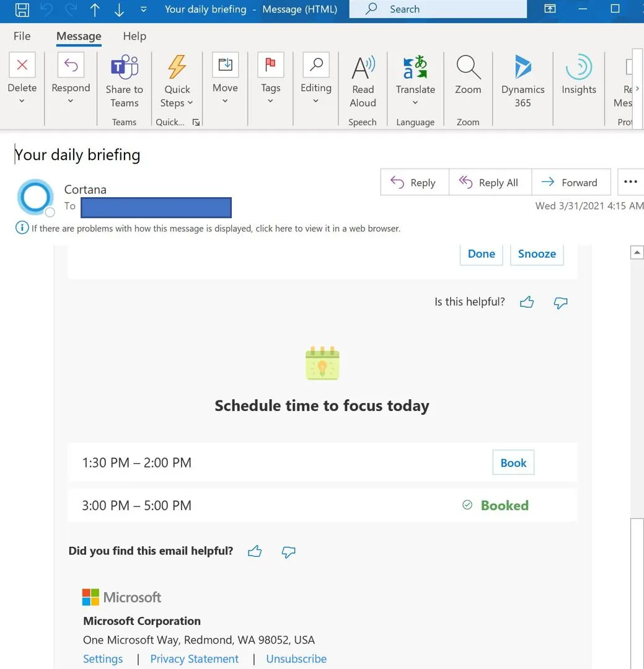Expand the Editing dropdown arrow
The image size is (644, 669).
point(315,101)
